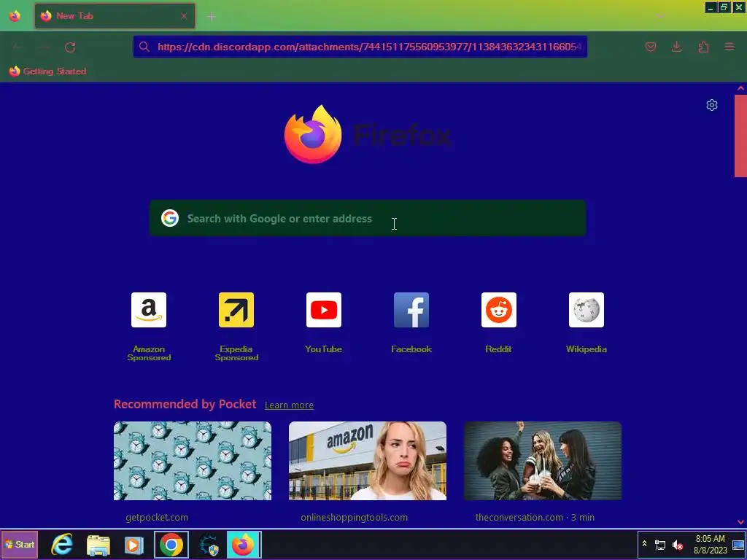Viewport: 747px width, 560px height.
Task: Close the New Tab tab
Action: [184, 16]
